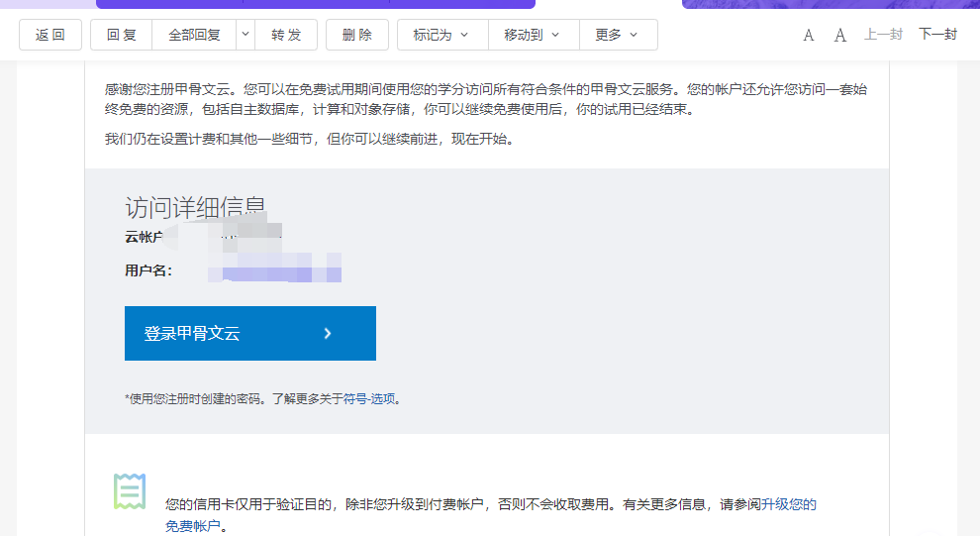
Task: Click the 访问详细信息 heading
Action: (x=195, y=207)
